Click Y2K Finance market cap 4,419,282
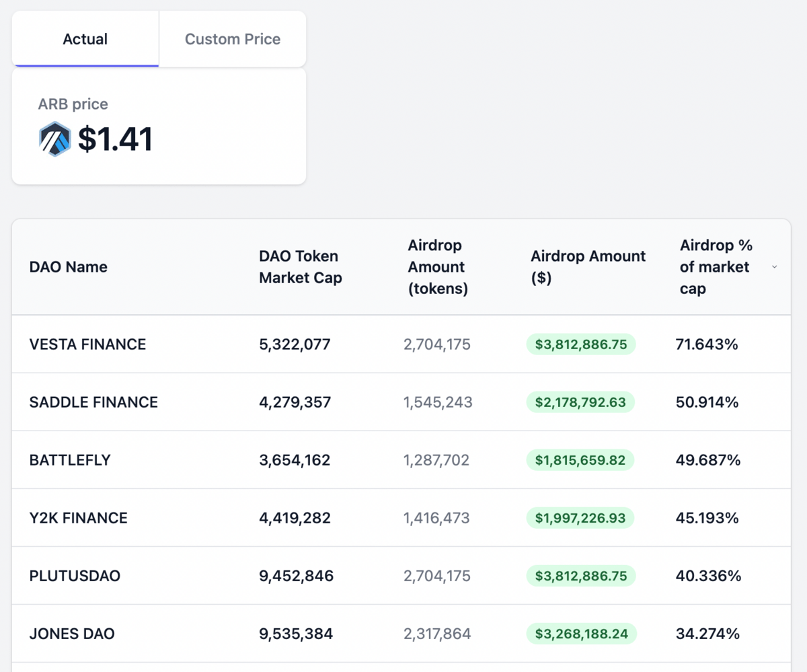 pos(295,518)
